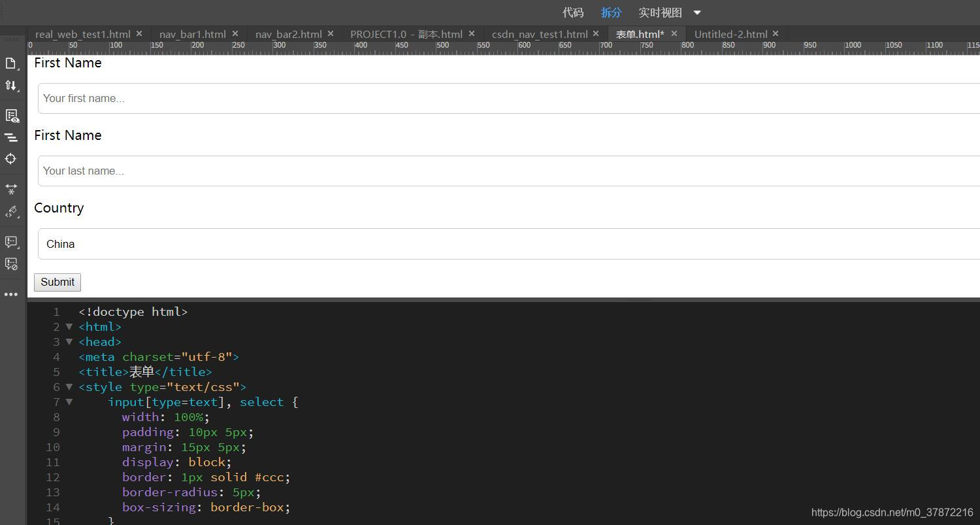Image resolution: width=980 pixels, height=525 pixels.
Task: Open the File Management arrows icon
Action: (10, 86)
